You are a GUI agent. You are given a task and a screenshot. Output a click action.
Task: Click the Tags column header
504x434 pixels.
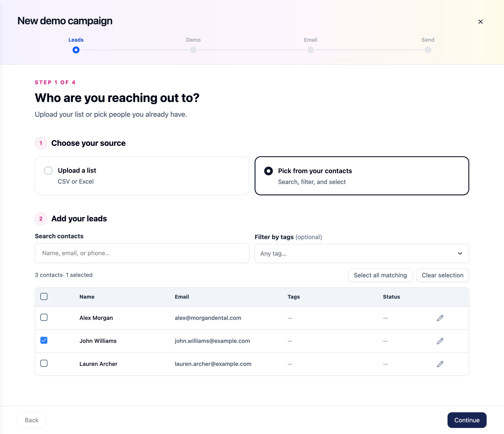point(293,297)
